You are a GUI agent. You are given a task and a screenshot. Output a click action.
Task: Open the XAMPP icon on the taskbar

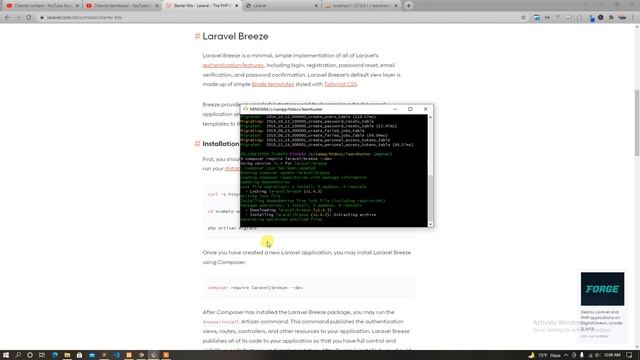pyautogui.click(x=166, y=355)
